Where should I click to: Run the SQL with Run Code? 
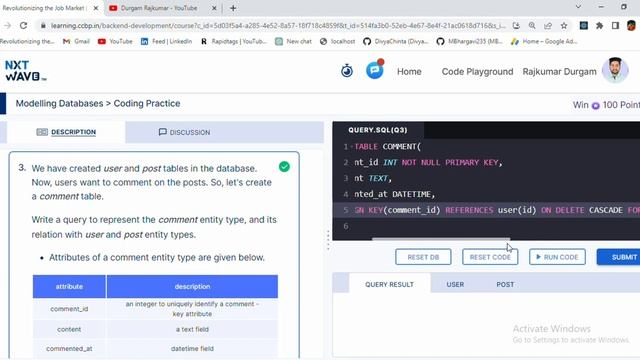[557, 257]
